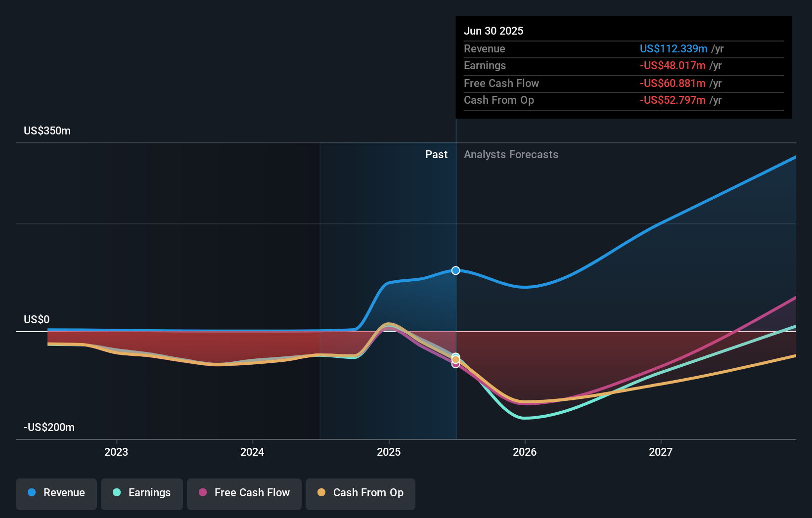Click the 2023 x-axis label
Screen dimensions: 812x518
click(116, 452)
